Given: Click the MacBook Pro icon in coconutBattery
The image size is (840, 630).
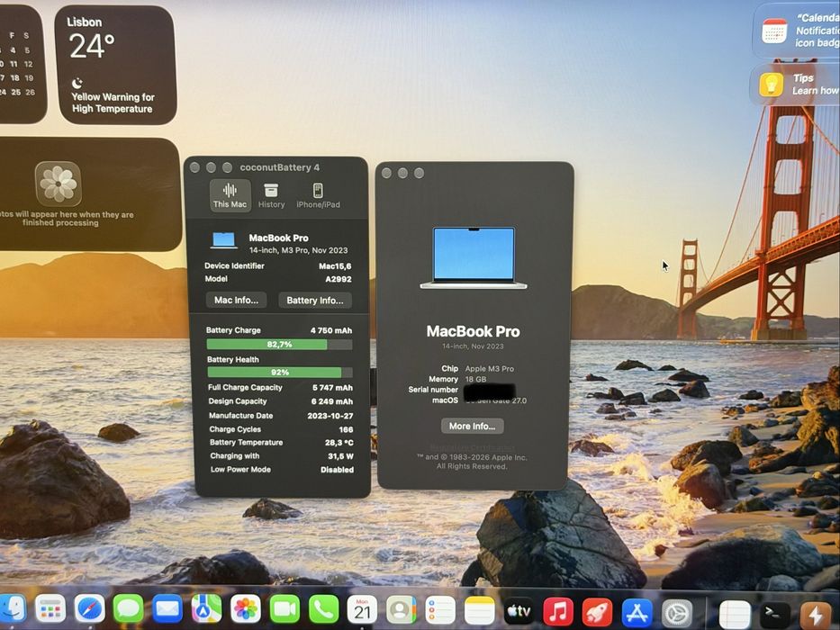Looking at the screenshot, I should click(224, 240).
